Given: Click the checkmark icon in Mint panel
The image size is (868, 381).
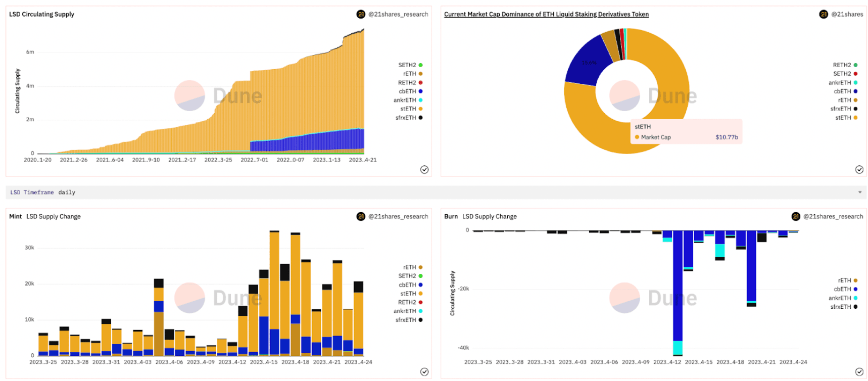Looking at the screenshot, I should (424, 372).
